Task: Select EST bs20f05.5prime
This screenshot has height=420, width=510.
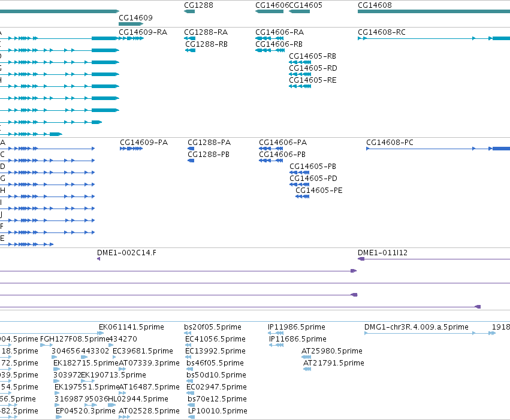Action: point(213,327)
